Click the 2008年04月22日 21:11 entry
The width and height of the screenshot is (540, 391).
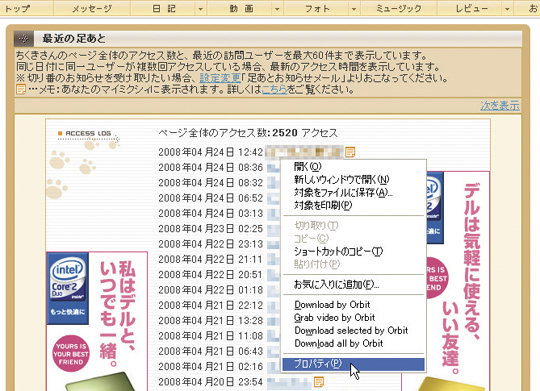pos(210,259)
